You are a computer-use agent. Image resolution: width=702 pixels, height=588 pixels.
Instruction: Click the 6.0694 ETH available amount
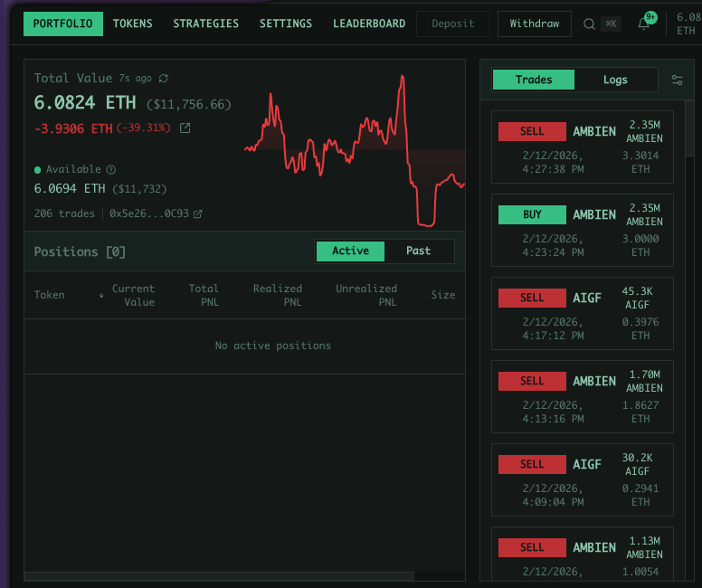tap(70, 188)
